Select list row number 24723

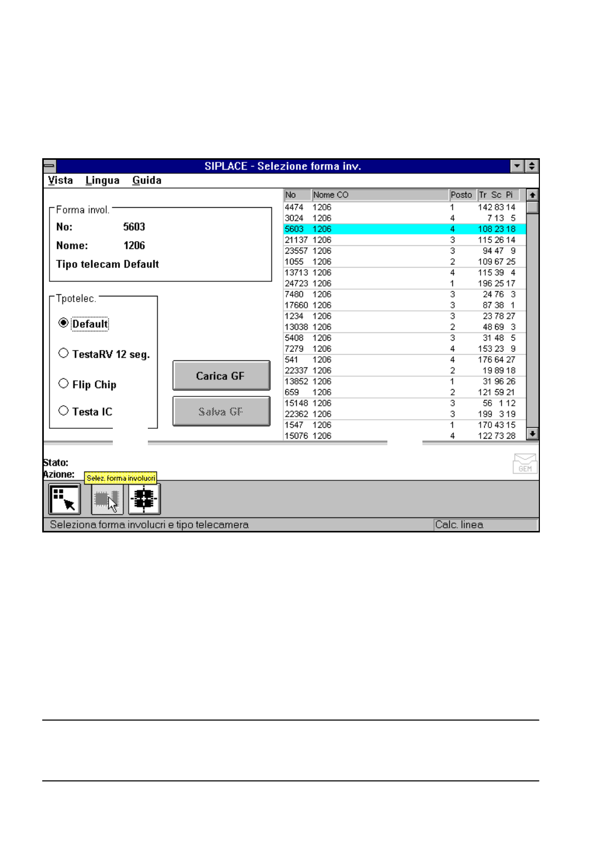click(x=404, y=283)
